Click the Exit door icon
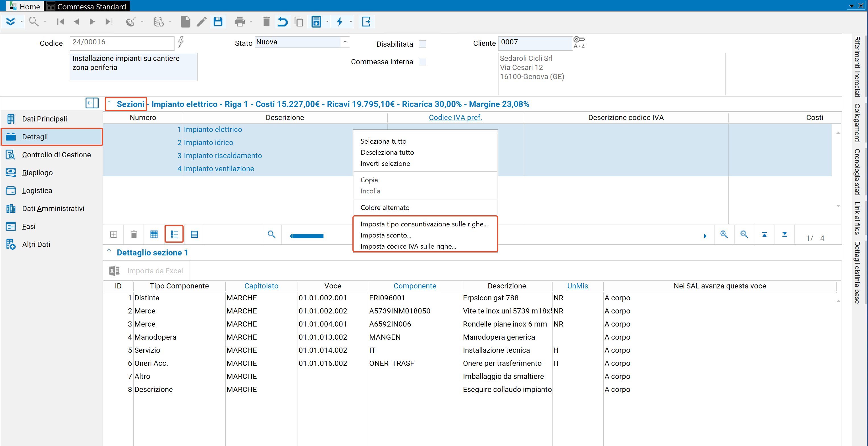The width and height of the screenshot is (868, 446). coord(366,22)
